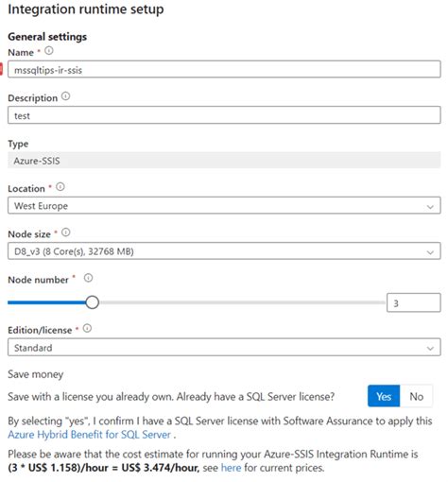Click the 'General settings' section title
Viewport: 448px width, 482px height.
47,37
